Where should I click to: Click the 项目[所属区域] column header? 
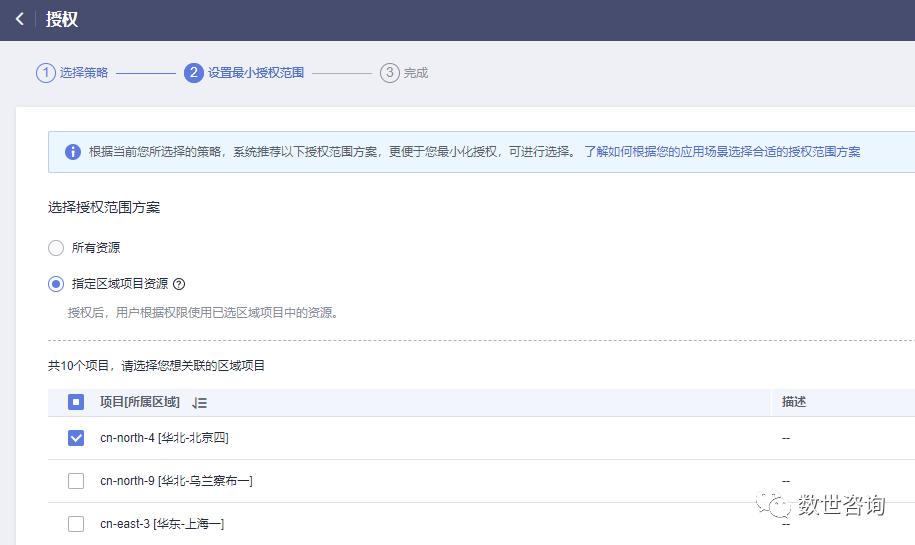[139, 402]
